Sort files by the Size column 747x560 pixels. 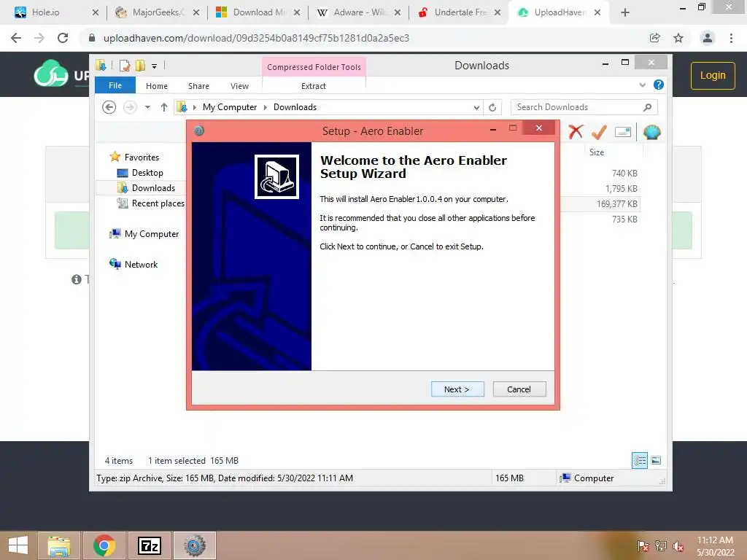(597, 152)
